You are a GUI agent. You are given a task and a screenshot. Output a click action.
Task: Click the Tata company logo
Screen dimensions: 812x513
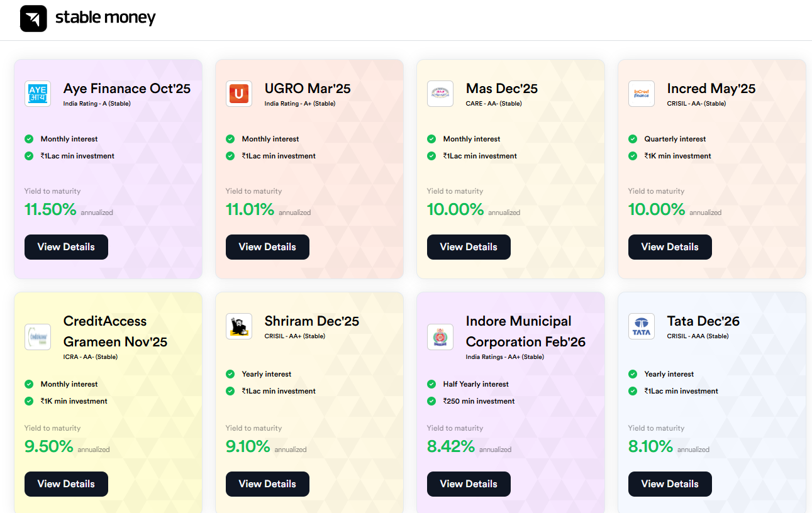coord(642,326)
